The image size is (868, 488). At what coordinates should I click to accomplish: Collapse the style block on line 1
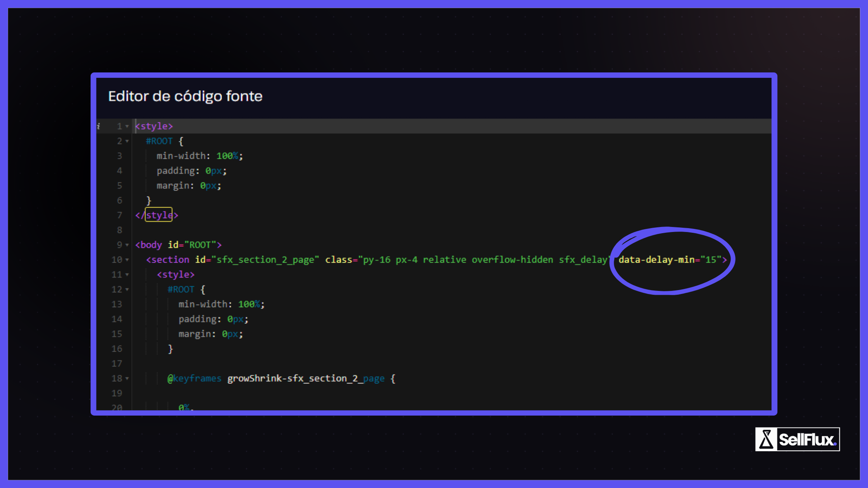[x=127, y=126]
